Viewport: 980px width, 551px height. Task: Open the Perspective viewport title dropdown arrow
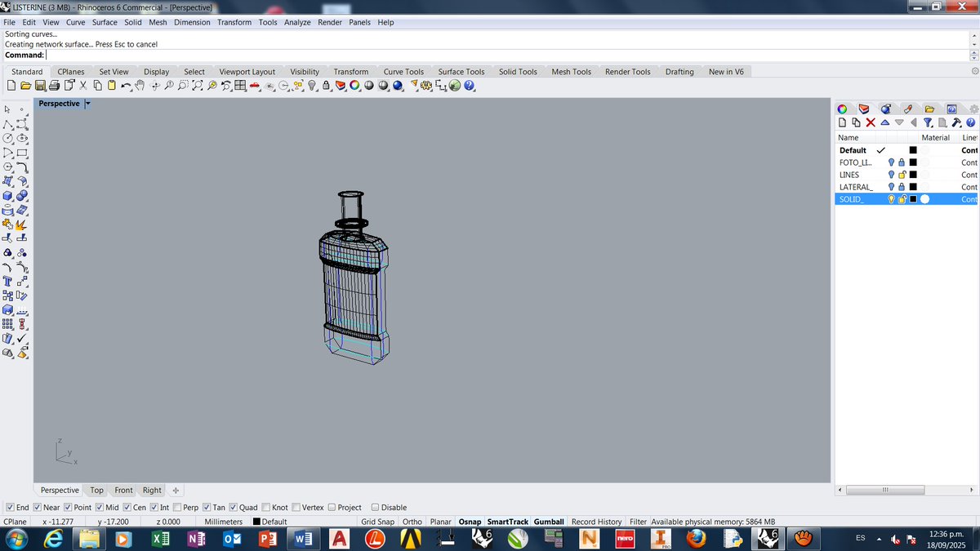tap(88, 104)
